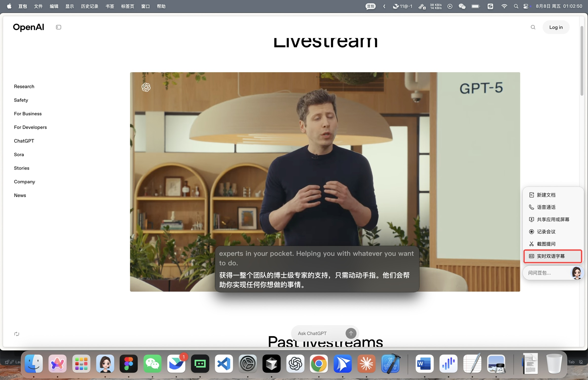Open Launchpad from the Dock

pyautogui.click(x=81, y=364)
